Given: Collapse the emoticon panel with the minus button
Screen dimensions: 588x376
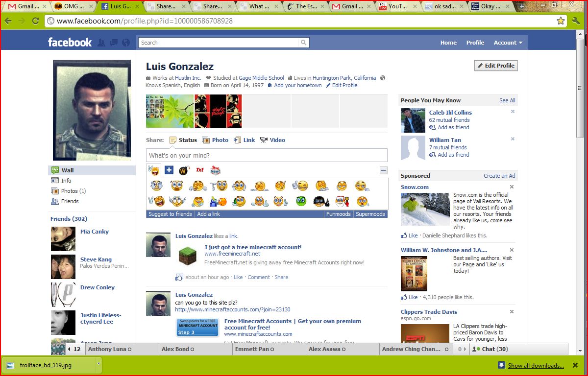Looking at the screenshot, I should (x=384, y=170).
